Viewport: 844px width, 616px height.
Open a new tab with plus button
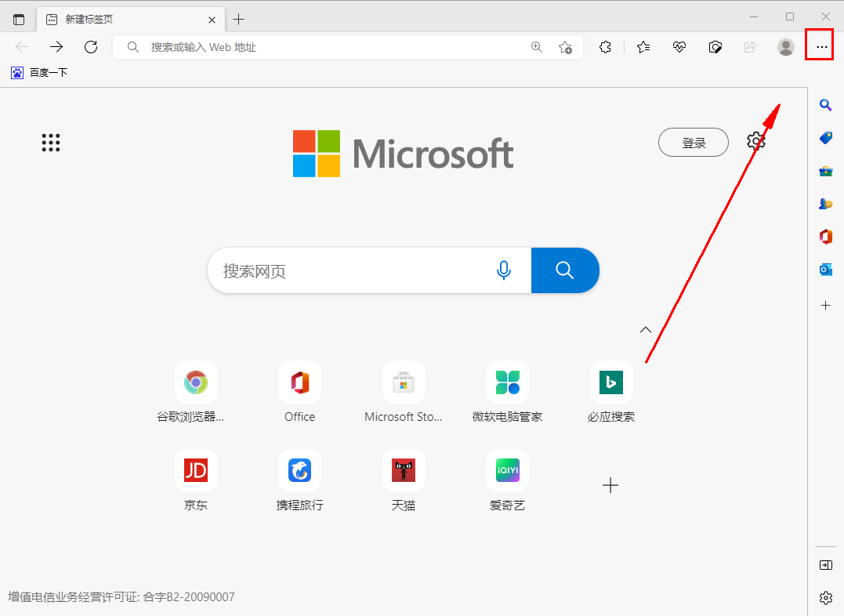pos(238,20)
